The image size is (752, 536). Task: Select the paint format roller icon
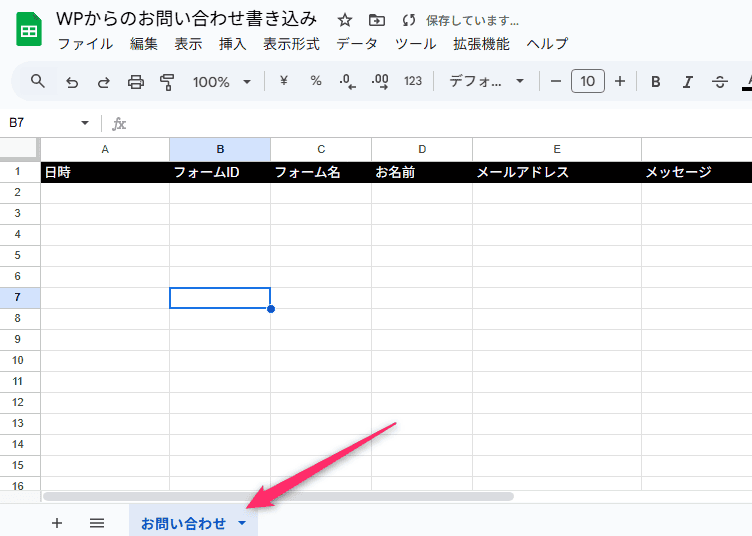coord(167,82)
